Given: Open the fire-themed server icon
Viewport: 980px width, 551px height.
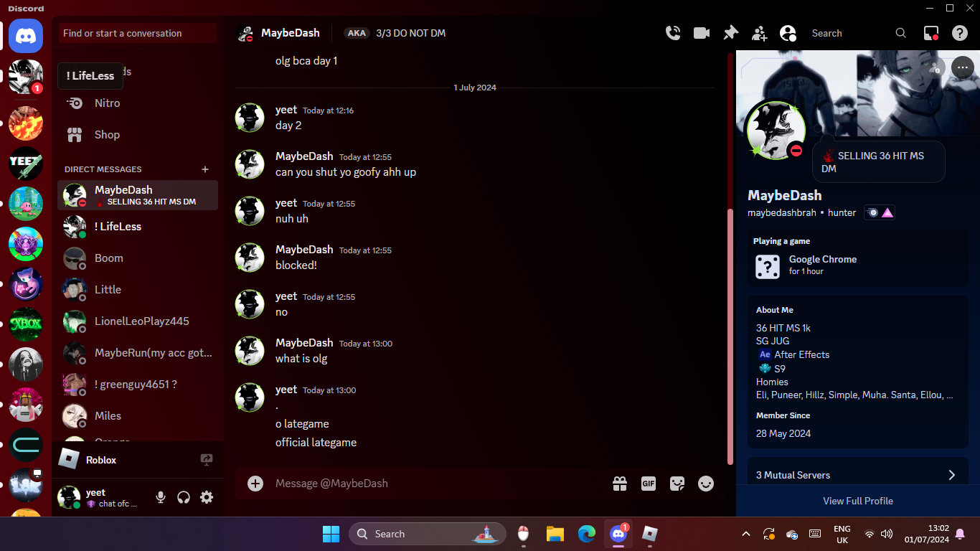Looking at the screenshot, I should coord(26,123).
